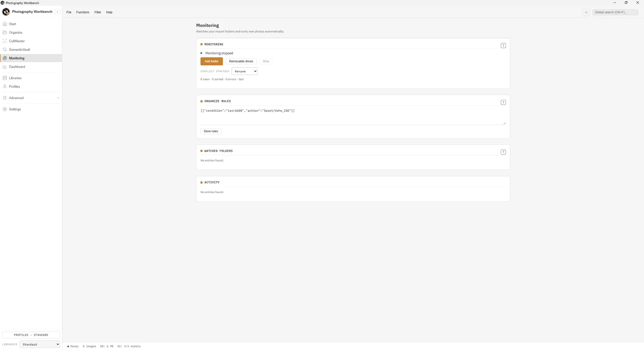Viewport: 644px width, 350px height.
Task: Click into the organize rules JSON text area
Action: (353, 116)
